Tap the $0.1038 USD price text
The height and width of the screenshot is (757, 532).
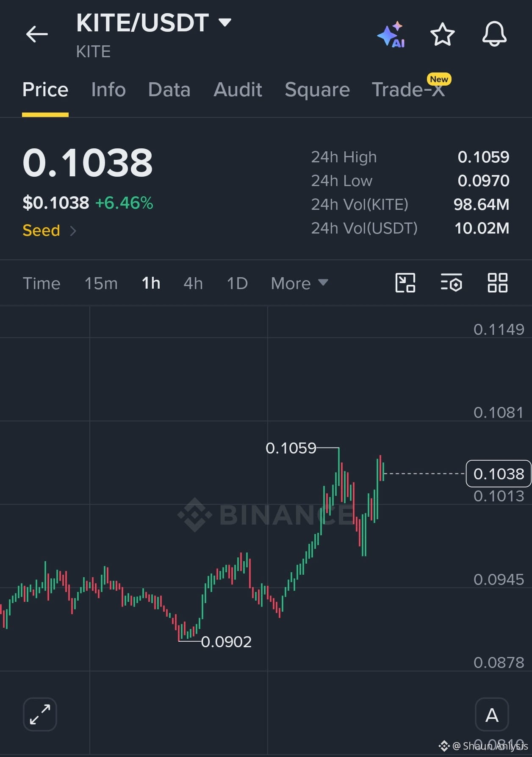56,203
